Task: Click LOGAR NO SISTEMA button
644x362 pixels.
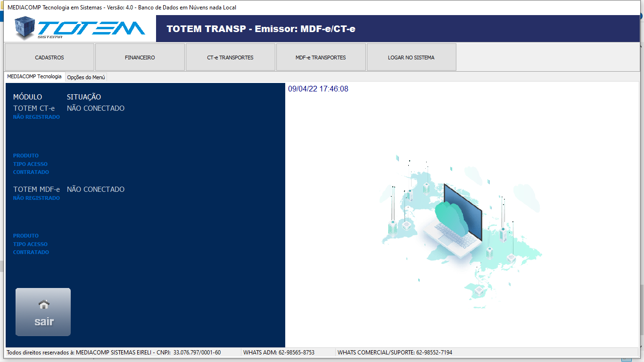Action: (x=412, y=58)
